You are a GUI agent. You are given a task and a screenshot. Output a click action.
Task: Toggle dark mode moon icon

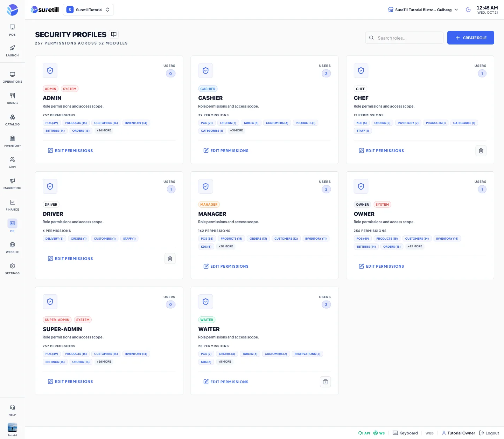[468, 10]
